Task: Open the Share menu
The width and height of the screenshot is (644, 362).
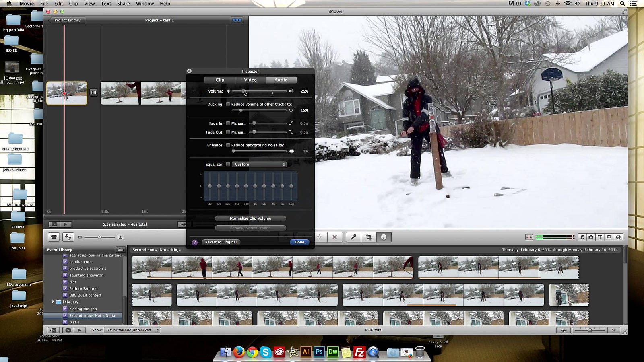Action: pyautogui.click(x=124, y=4)
